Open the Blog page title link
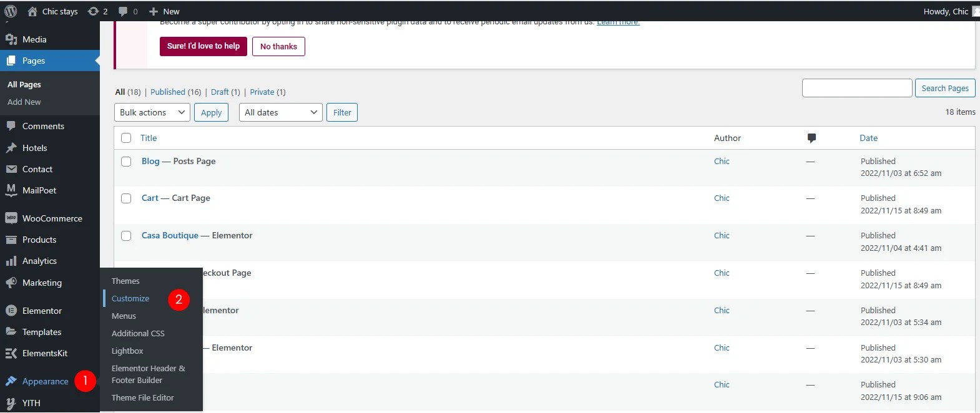This screenshot has height=413, width=980. tap(150, 161)
